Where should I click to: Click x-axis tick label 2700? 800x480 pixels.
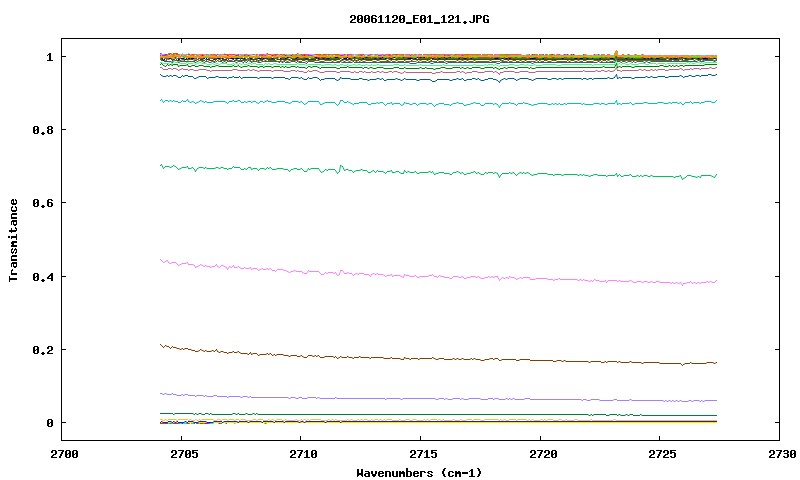pyautogui.click(x=64, y=454)
